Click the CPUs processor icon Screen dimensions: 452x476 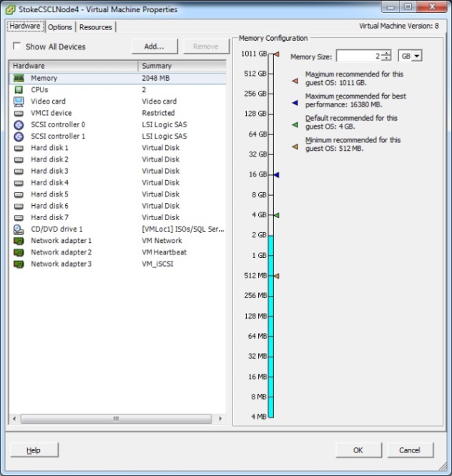(x=19, y=90)
